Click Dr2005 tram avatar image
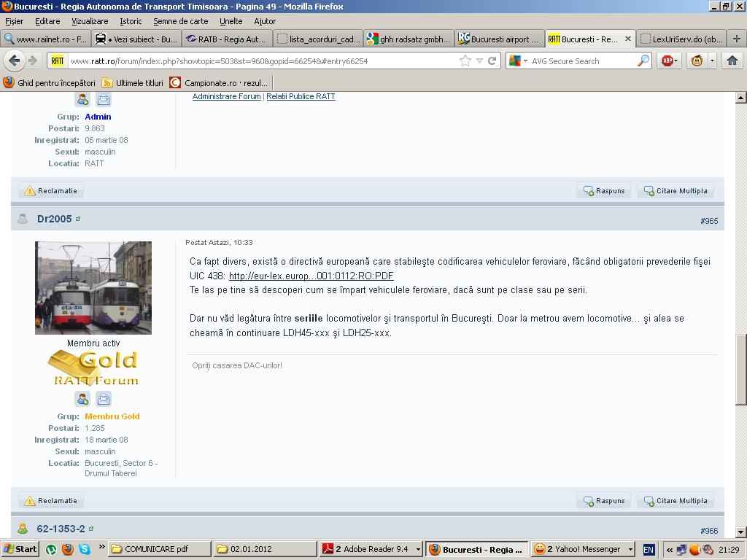 [x=93, y=287]
